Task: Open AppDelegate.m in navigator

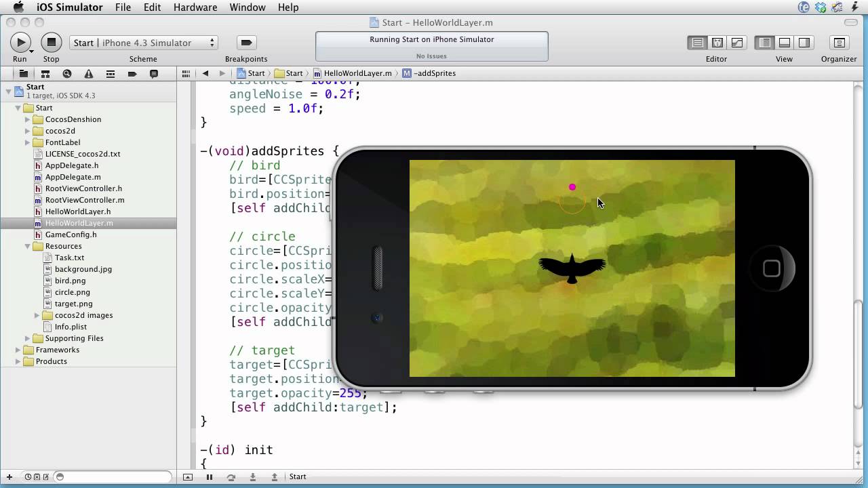Action: coord(73,177)
